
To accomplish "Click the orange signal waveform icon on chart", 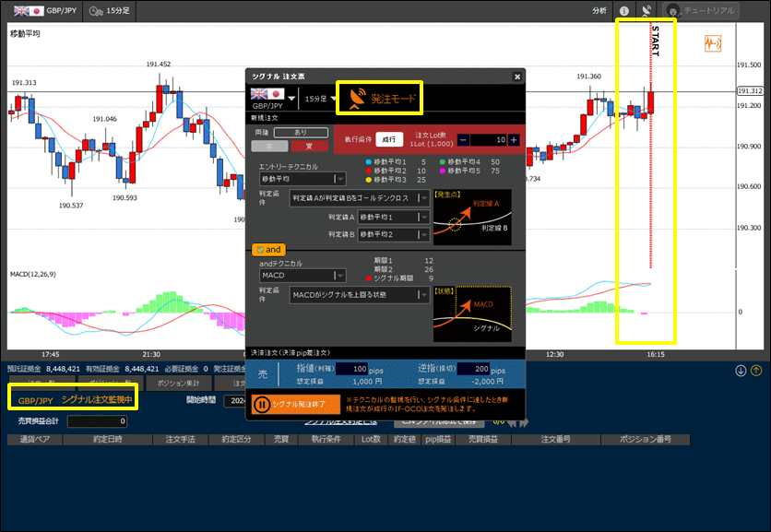I will tap(713, 43).
